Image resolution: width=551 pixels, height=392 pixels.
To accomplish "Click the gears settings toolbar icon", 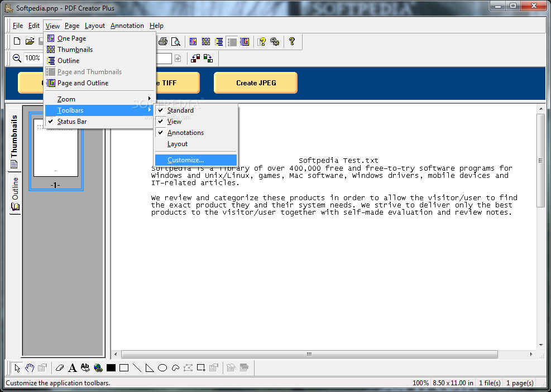I will pyautogui.click(x=275, y=41).
